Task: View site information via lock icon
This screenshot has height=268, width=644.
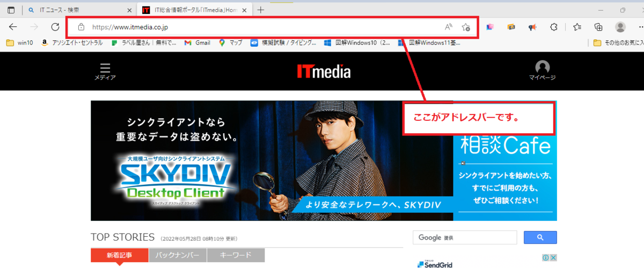Action: pos(81,27)
